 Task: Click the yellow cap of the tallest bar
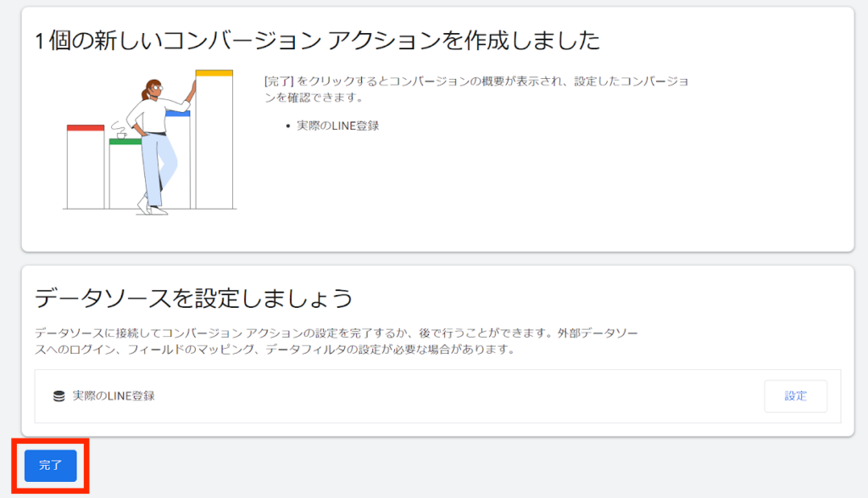(x=214, y=73)
